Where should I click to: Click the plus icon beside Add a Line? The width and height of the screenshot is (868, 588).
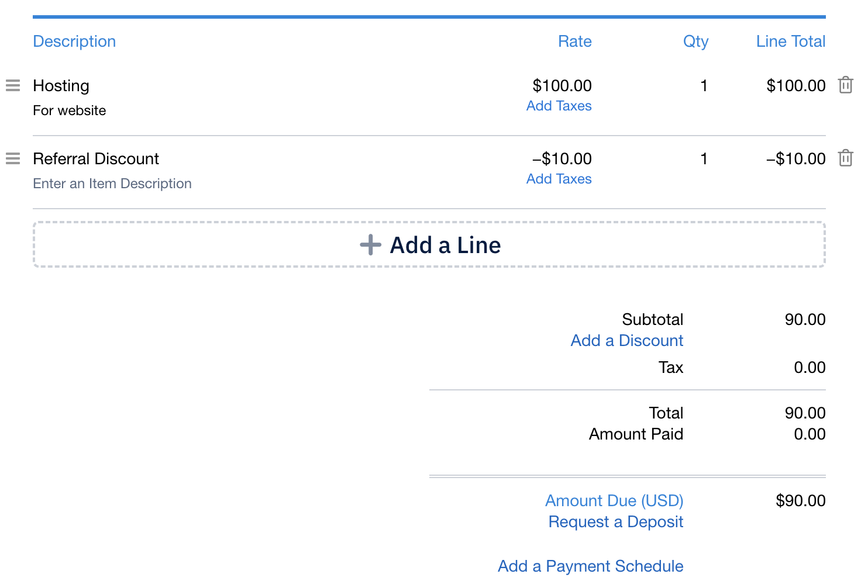[x=370, y=245]
